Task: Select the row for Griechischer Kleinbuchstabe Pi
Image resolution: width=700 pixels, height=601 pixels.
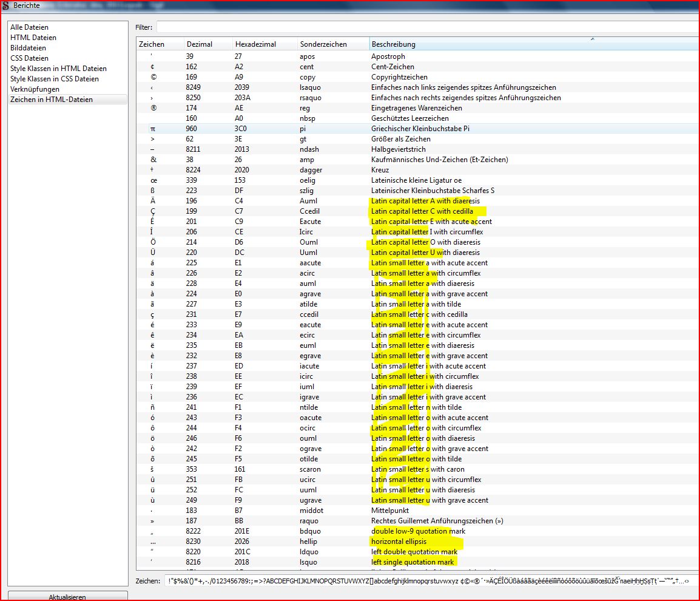Action: click(420, 129)
